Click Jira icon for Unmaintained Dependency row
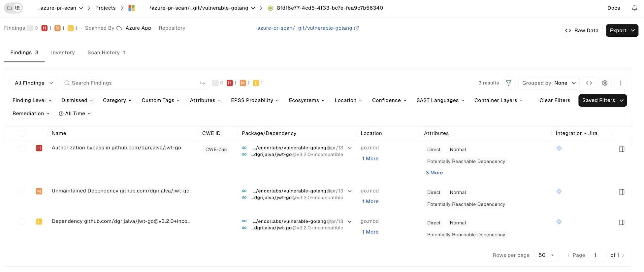 click(x=559, y=191)
